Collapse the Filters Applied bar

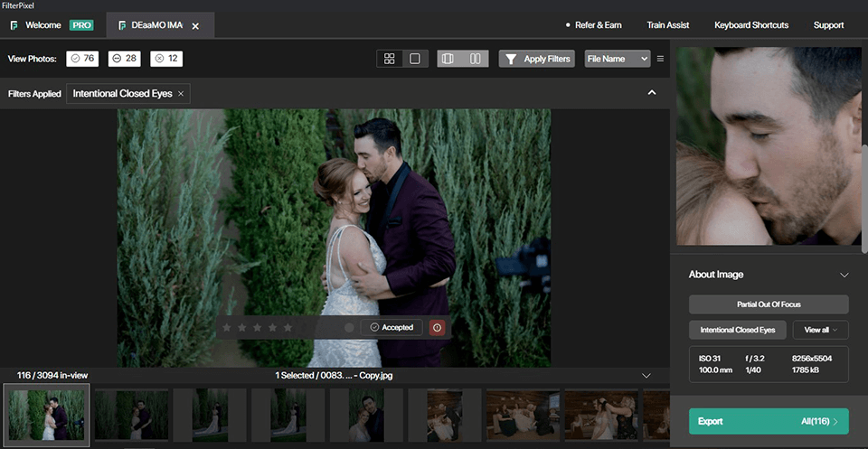(652, 93)
